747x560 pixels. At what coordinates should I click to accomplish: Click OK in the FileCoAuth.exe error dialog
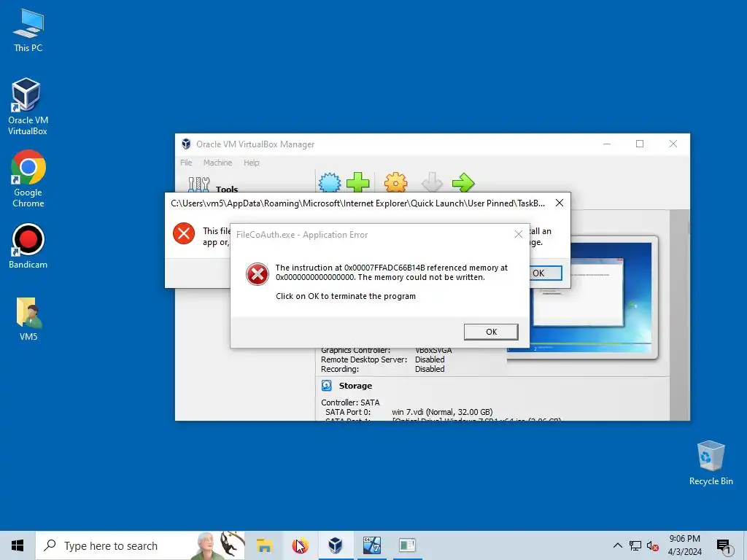click(x=491, y=332)
